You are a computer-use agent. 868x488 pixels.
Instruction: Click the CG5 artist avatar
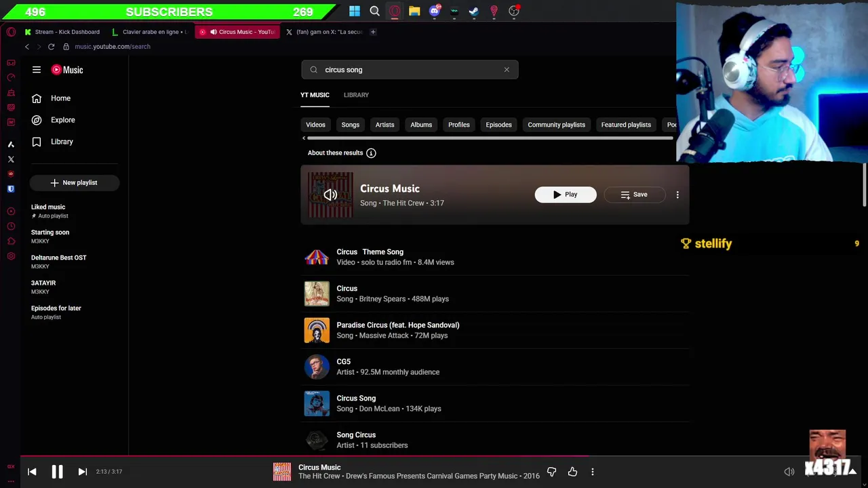[x=317, y=367]
